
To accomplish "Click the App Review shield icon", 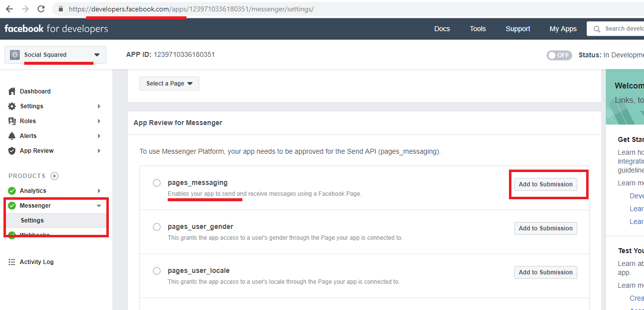I will [x=12, y=151].
